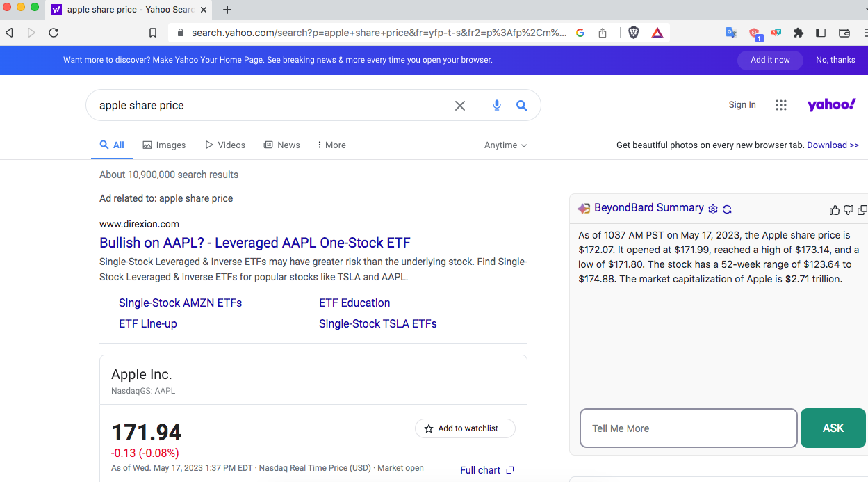
Task: Start voice search with the microphone icon
Action: tap(497, 106)
